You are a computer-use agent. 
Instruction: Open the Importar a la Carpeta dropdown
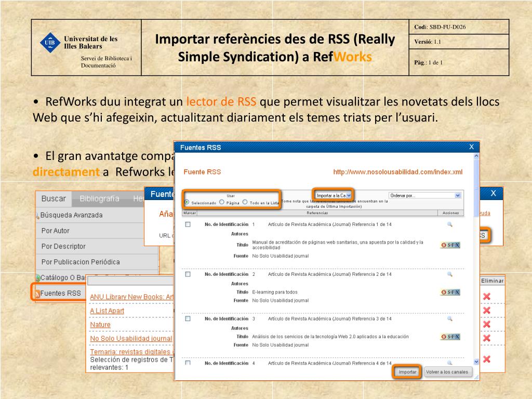coord(333,195)
